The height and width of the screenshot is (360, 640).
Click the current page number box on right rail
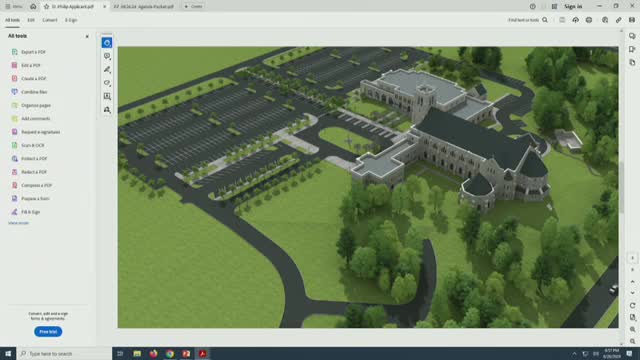633,258
